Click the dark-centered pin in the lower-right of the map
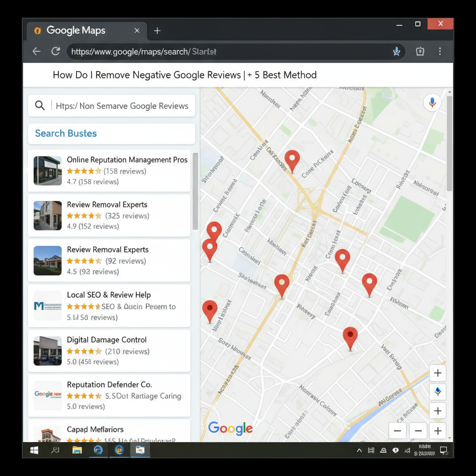This screenshot has width=476, height=476. (350, 338)
